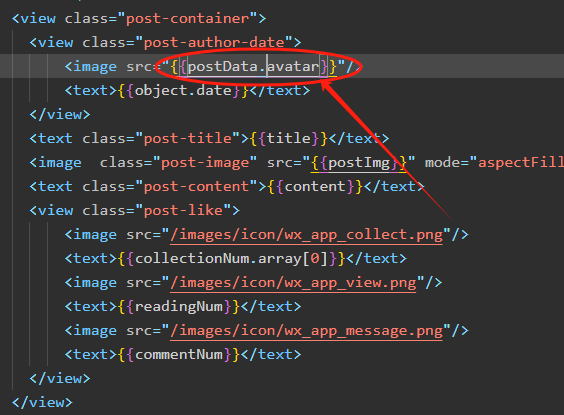Click the object.date binding text
564x415 pixels.
coord(183,91)
